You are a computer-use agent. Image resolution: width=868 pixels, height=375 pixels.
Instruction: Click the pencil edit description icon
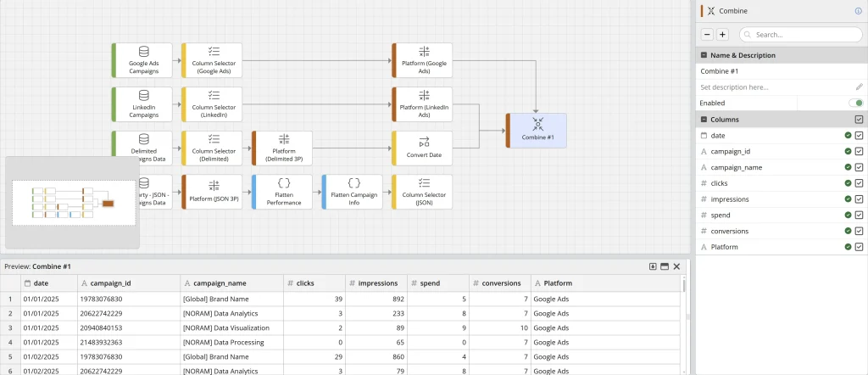click(x=860, y=87)
